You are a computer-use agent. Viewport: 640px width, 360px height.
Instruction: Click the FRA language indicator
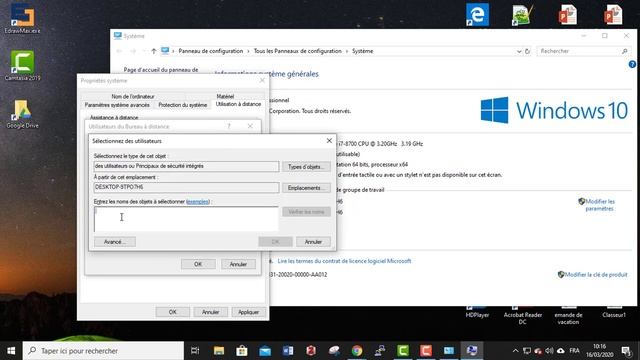[574, 351]
